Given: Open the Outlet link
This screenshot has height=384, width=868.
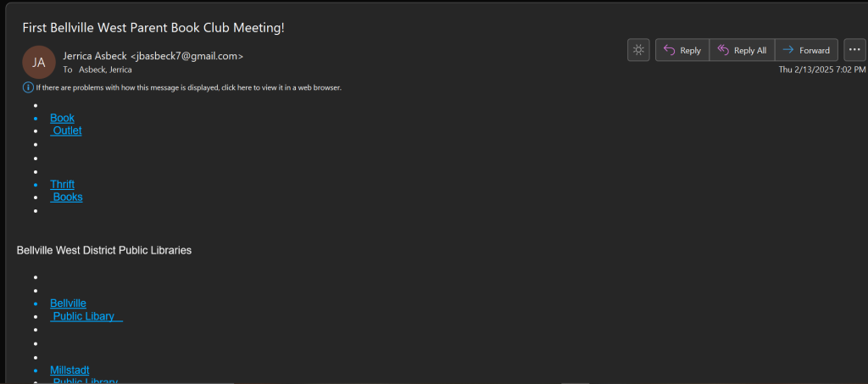Looking at the screenshot, I should coord(66,131).
